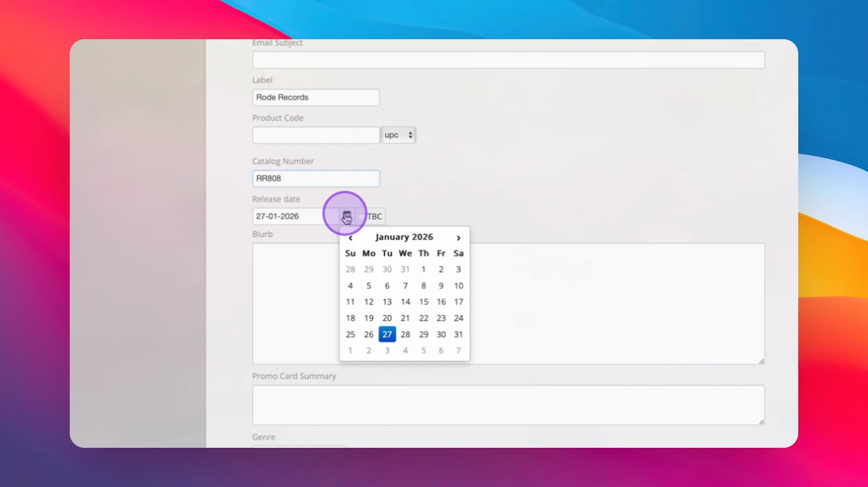Select day 12 in the datepicker
The image size is (868, 487).
pos(369,302)
